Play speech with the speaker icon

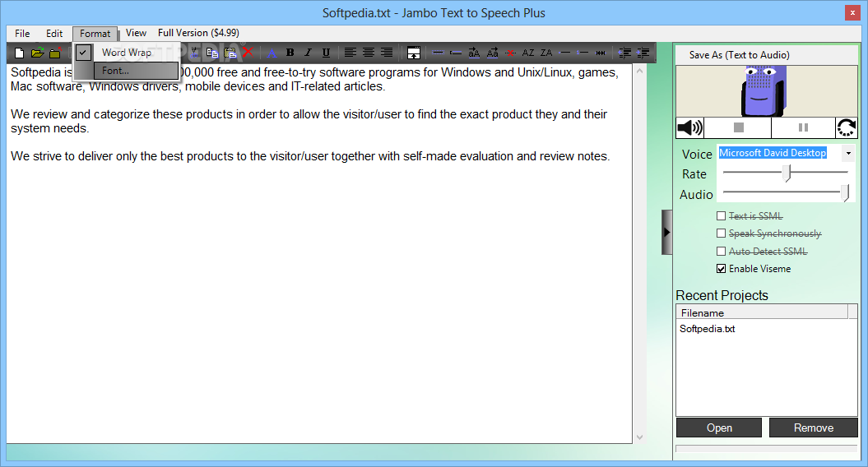(689, 127)
